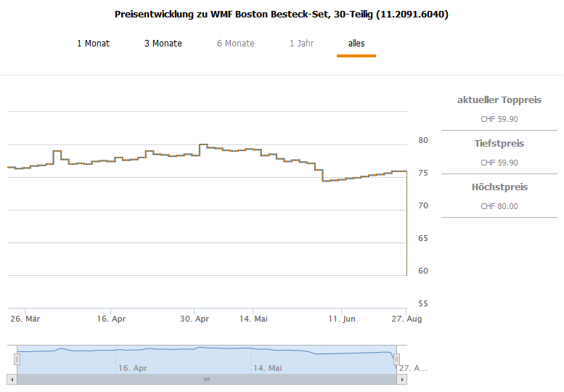
Task: Click the 14. Mai label in navigator
Action: (x=267, y=368)
